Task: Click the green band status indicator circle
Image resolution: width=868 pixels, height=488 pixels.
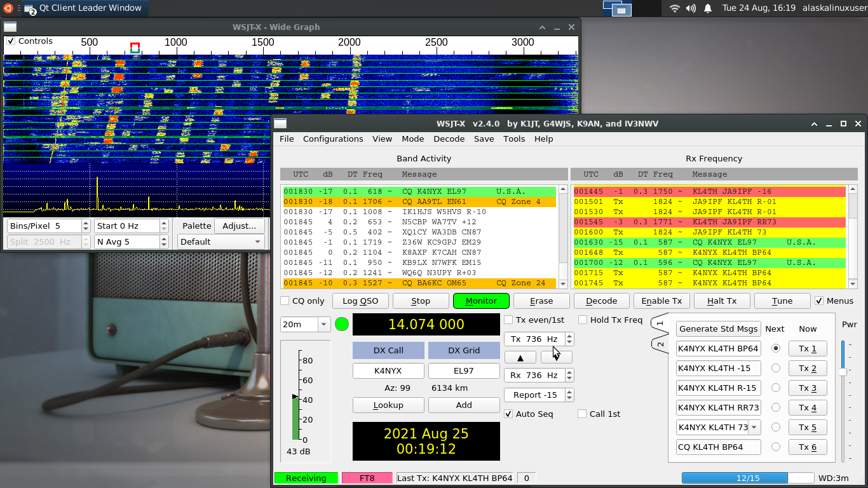Action: click(x=342, y=324)
